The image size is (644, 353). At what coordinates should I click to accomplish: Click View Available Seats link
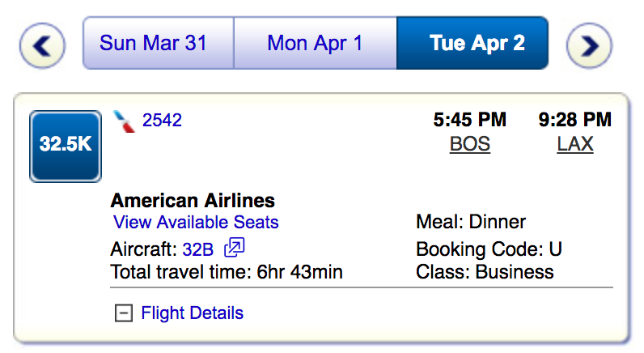(x=196, y=223)
